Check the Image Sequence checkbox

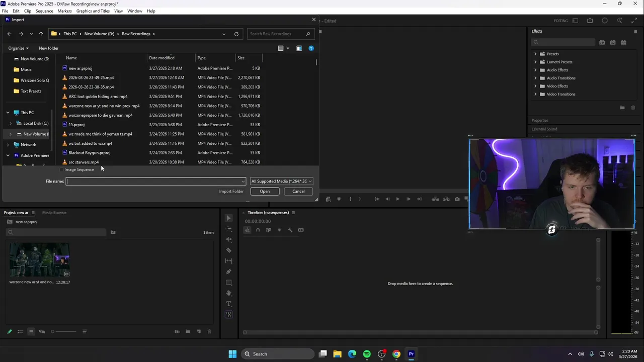(61, 169)
